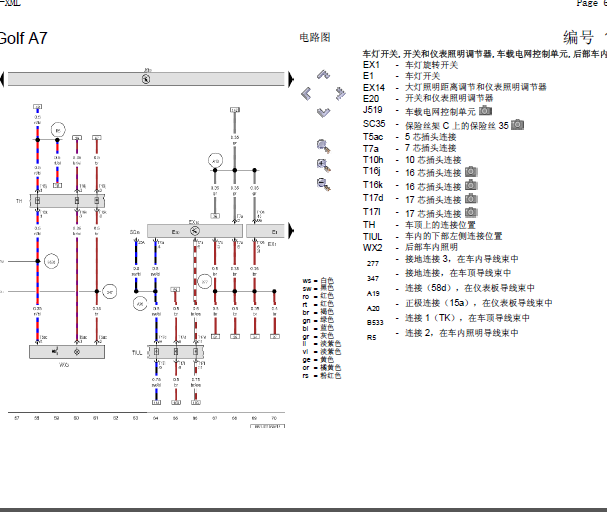The width and height of the screenshot is (607, 512).
Task: Select legend row T10h 10 芯插头连接
Action: pyautogui.click(x=412, y=160)
